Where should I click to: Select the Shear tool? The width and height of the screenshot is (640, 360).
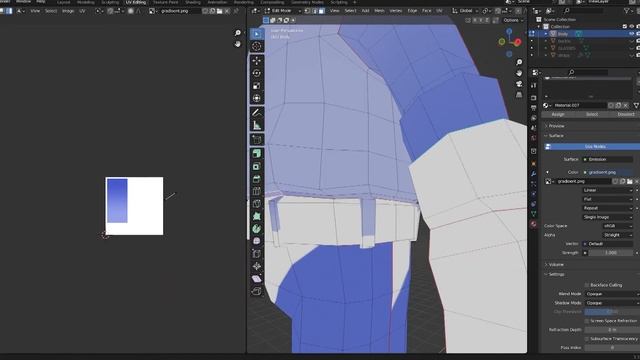tap(256, 279)
